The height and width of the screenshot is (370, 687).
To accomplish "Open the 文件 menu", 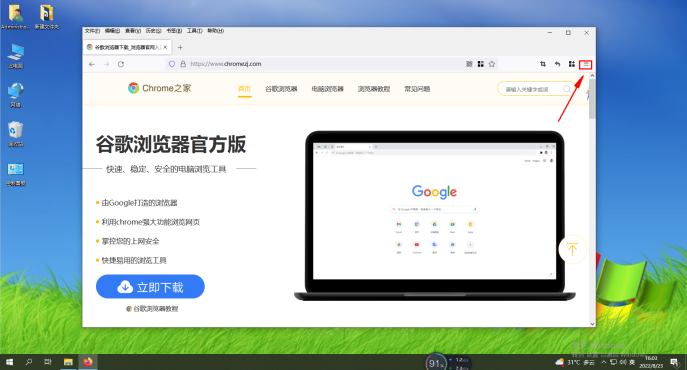I will (92, 31).
